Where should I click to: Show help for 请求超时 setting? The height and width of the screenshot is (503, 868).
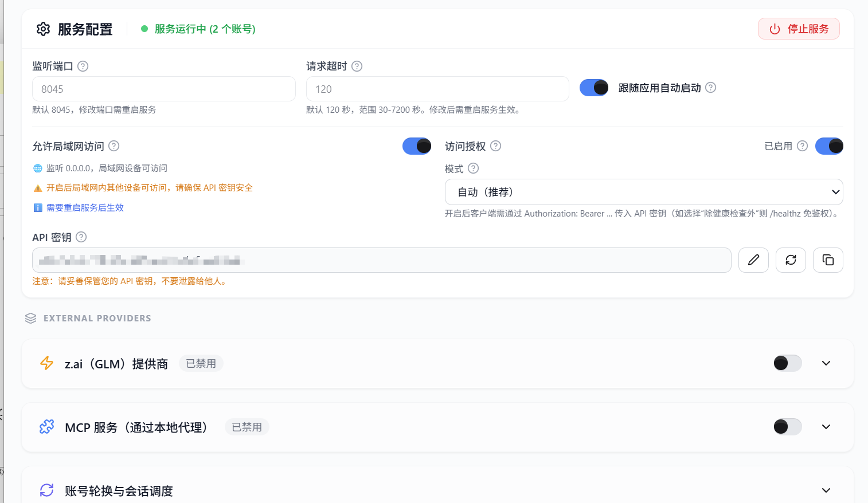(357, 66)
